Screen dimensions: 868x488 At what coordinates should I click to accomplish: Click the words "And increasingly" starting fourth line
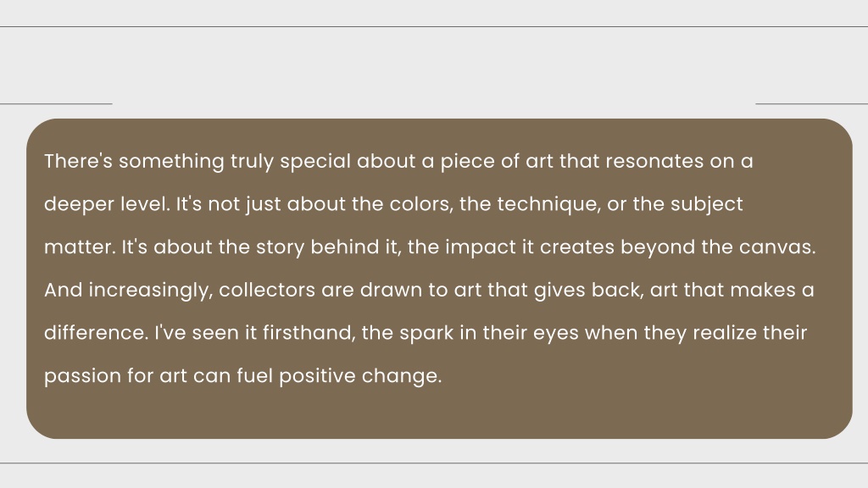point(126,291)
